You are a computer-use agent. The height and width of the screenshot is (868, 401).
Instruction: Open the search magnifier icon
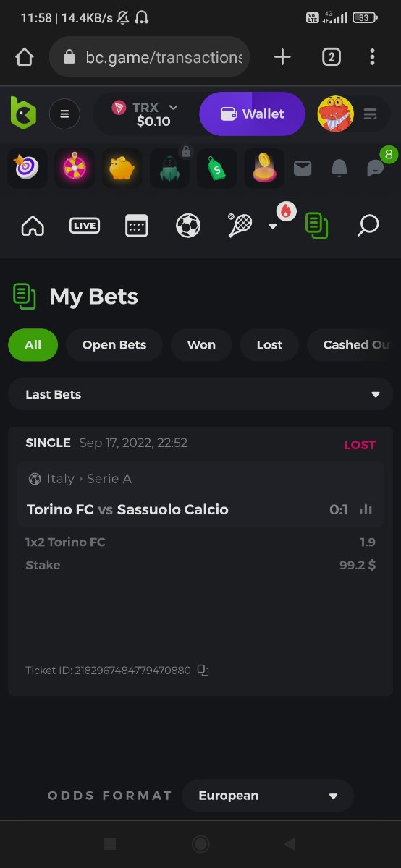point(368,226)
